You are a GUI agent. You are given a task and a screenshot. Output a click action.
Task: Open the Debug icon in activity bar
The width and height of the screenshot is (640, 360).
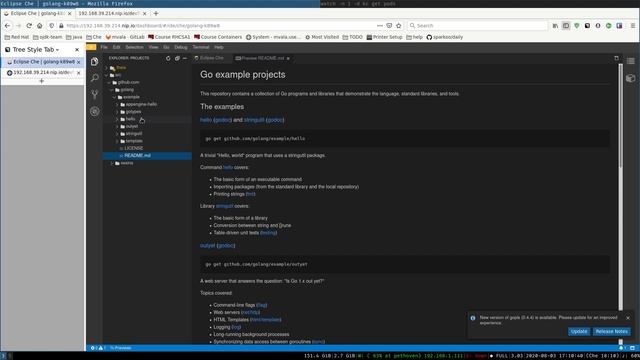pos(95,111)
